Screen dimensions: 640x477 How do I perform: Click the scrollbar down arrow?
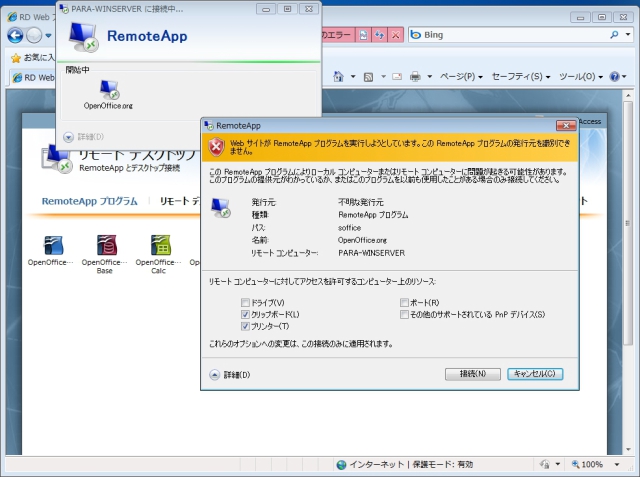[628, 450]
